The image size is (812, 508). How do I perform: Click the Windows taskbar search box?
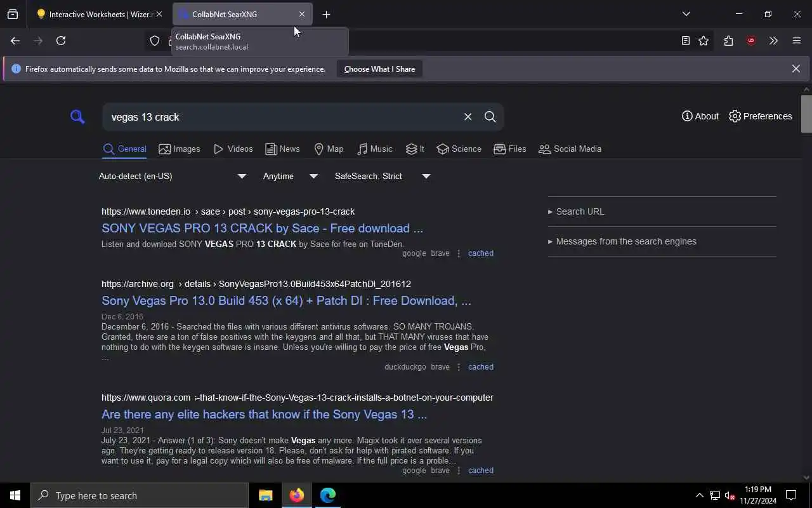click(140, 495)
